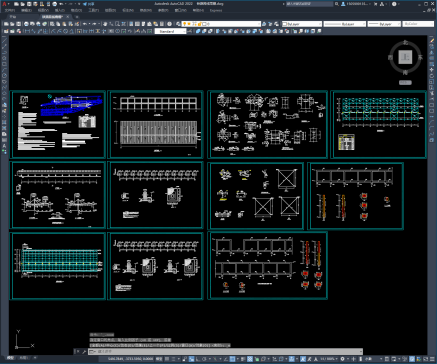
Task: Click the ViewCube 东 (East) compass label
Action: click(x=420, y=57)
